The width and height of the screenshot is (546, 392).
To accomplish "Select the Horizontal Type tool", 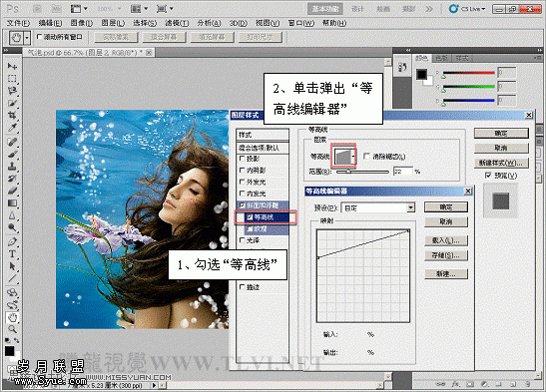I will click(12, 253).
